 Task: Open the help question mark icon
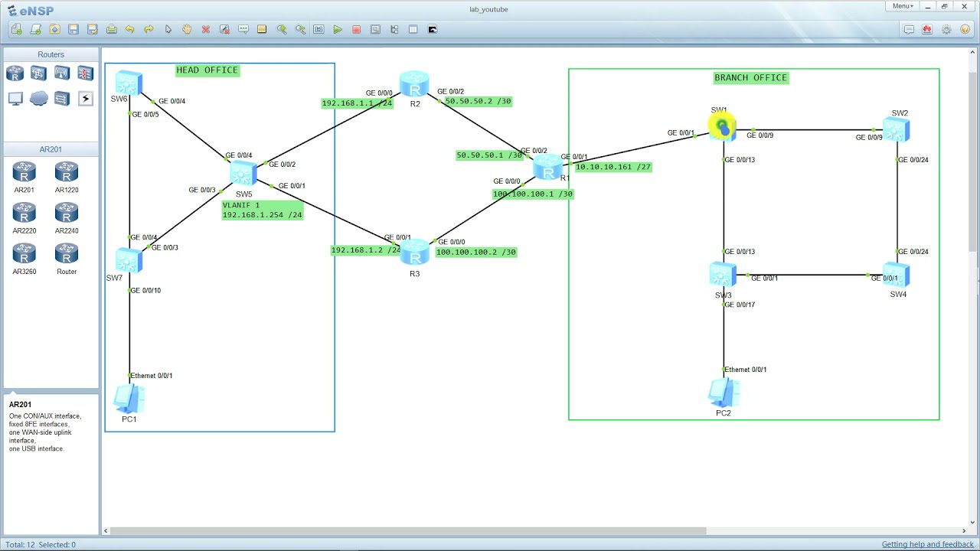click(x=965, y=29)
